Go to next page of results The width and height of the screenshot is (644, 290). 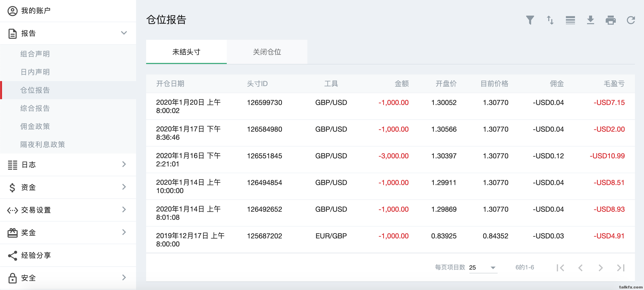point(600,268)
